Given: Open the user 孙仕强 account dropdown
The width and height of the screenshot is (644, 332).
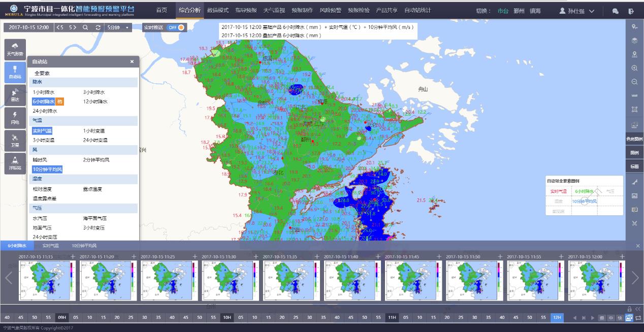Looking at the screenshot, I should pyautogui.click(x=577, y=11).
